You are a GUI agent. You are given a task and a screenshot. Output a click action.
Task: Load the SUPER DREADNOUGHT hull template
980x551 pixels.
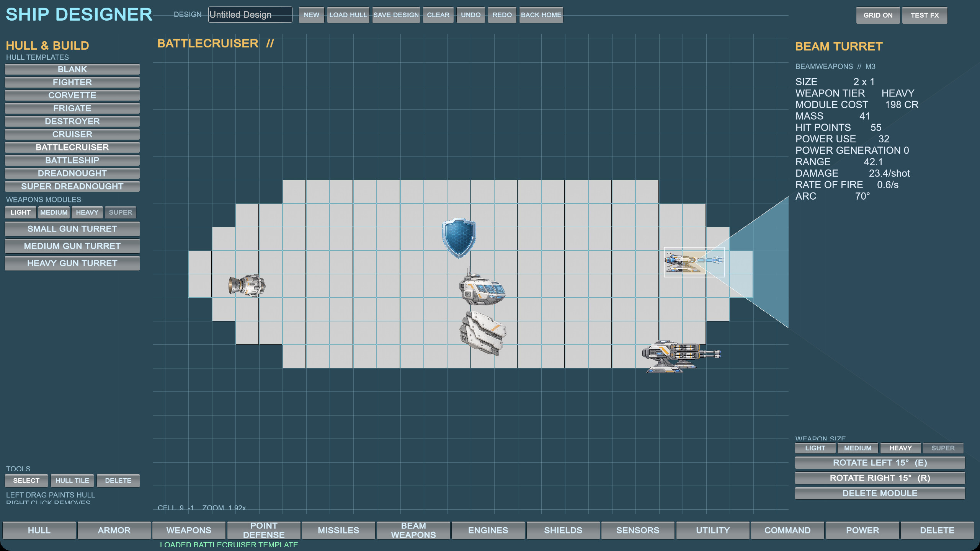coord(72,186)
